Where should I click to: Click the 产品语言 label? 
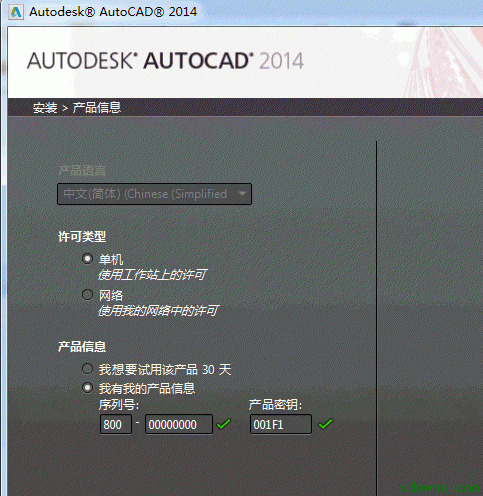(82, 171)
